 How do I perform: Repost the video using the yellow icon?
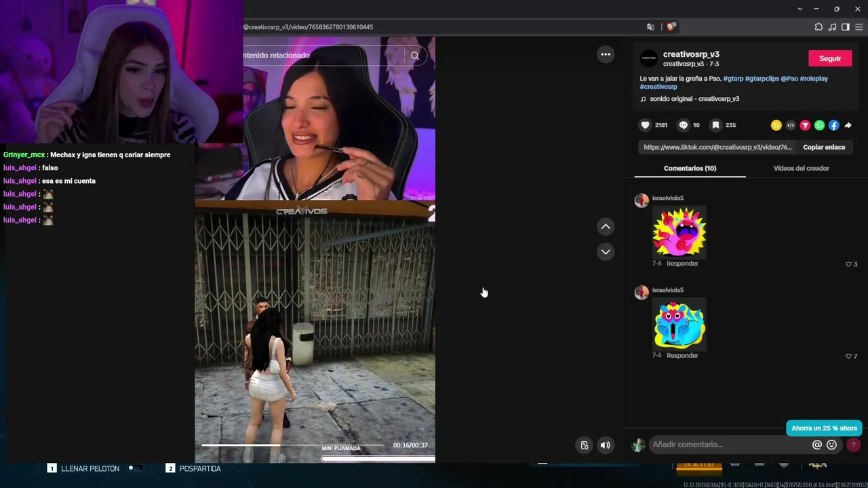pyautogui.click(x=776, y=125)
